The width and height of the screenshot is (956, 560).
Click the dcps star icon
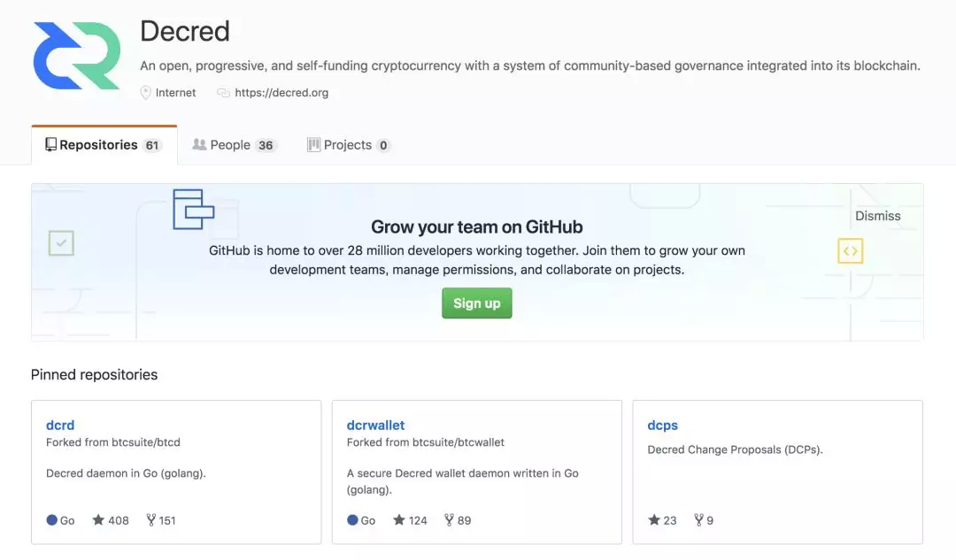[x=653, y=520]
